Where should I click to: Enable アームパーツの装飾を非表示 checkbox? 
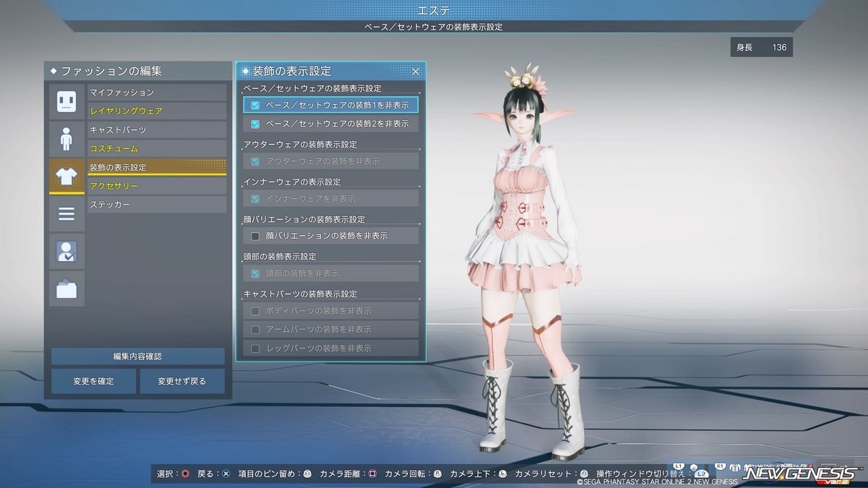pos(255,330)
